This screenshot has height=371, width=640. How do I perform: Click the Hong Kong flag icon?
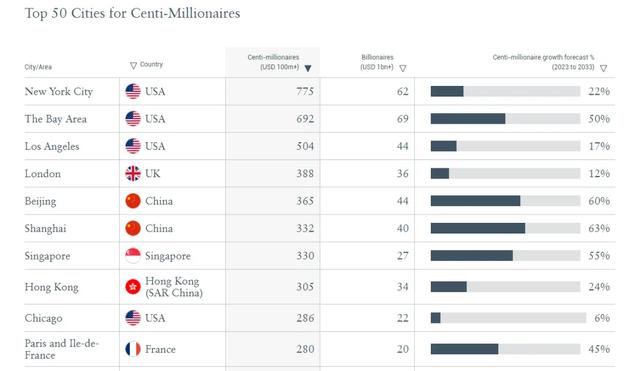[133, 287]
